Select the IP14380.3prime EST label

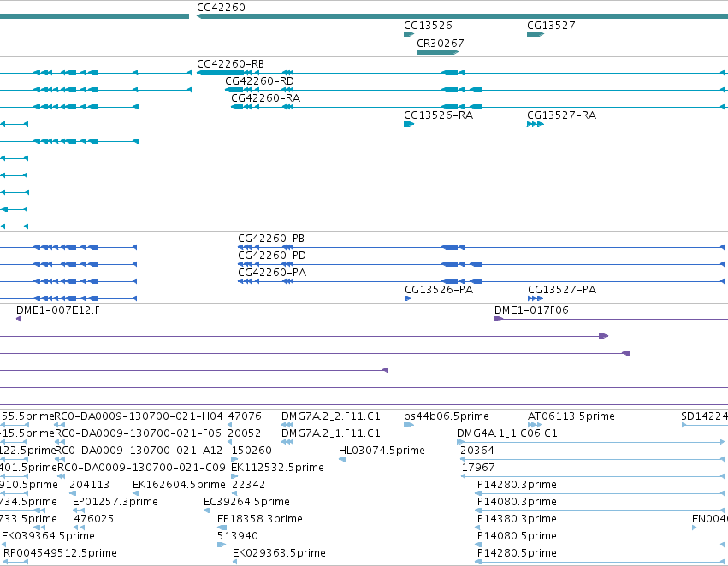515,519
